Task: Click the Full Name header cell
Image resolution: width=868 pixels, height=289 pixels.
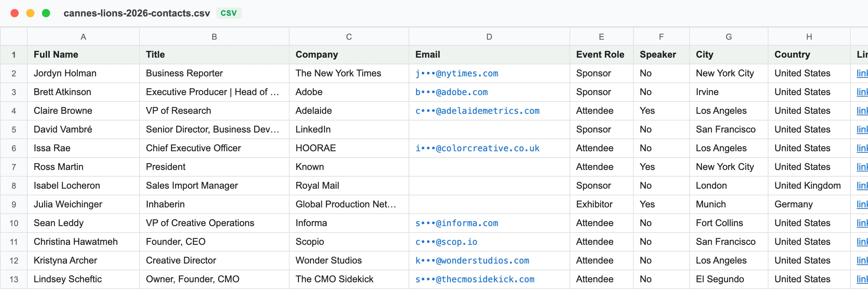Action: 83,55
